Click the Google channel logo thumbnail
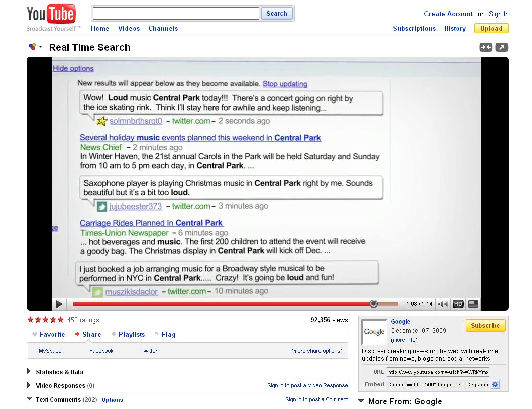The height and width of the screenshot is (409, 532). pyautogui.click(x=374, y=331)
